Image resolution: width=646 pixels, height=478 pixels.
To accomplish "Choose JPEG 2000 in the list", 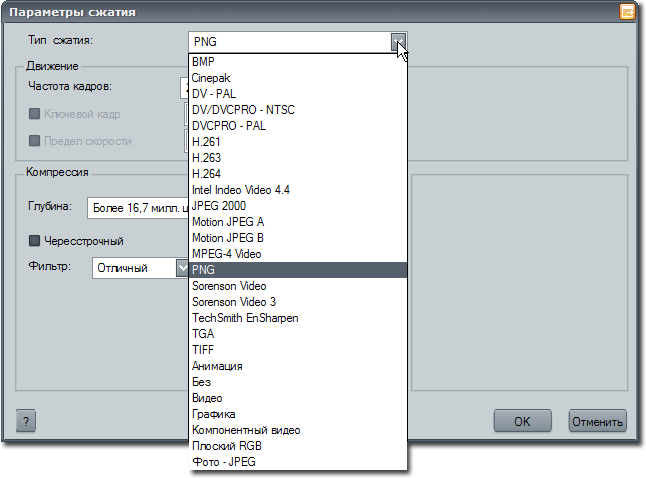I will (219, 205).
